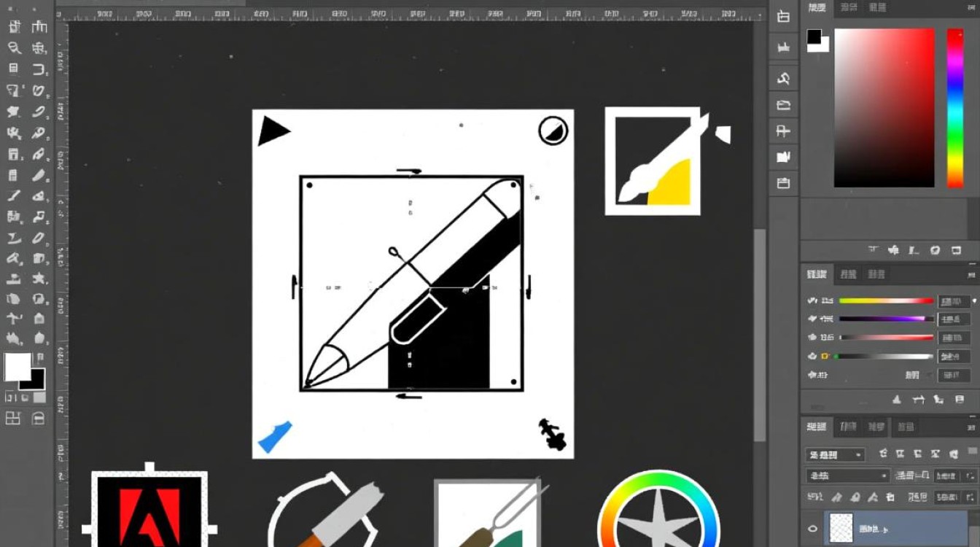This screenshot has width=980, height=547.
Task: Click the blue shape in the canvas corner
Action: pos(275,436)
